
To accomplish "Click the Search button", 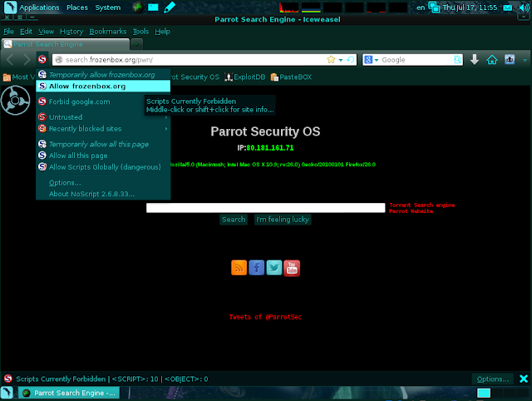I will (234, 220).
